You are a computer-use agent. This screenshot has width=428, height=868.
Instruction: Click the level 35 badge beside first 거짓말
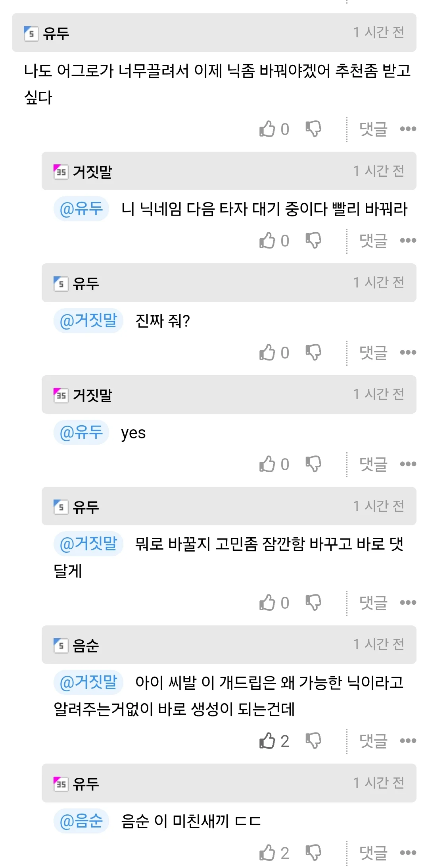[61, 172]
